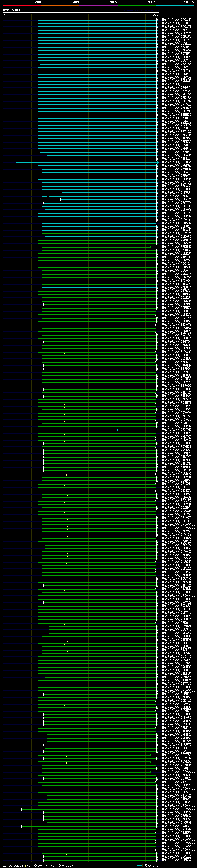Select hit UniRef100_A7Q1T9
The image size is (197, 868).
click(x=177, y=26)
